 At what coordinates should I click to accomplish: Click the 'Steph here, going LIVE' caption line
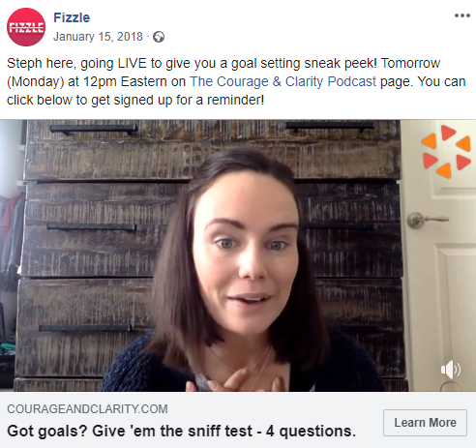click(x=223, y=63)
